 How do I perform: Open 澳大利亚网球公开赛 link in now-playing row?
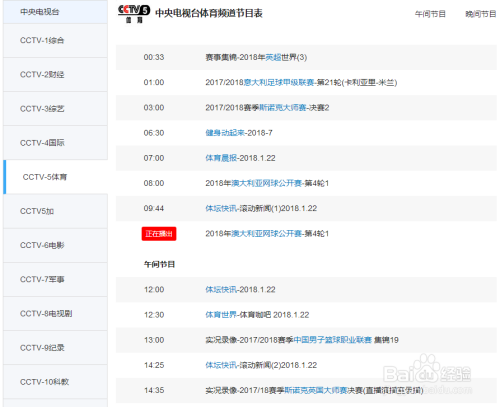pos(267,234)
